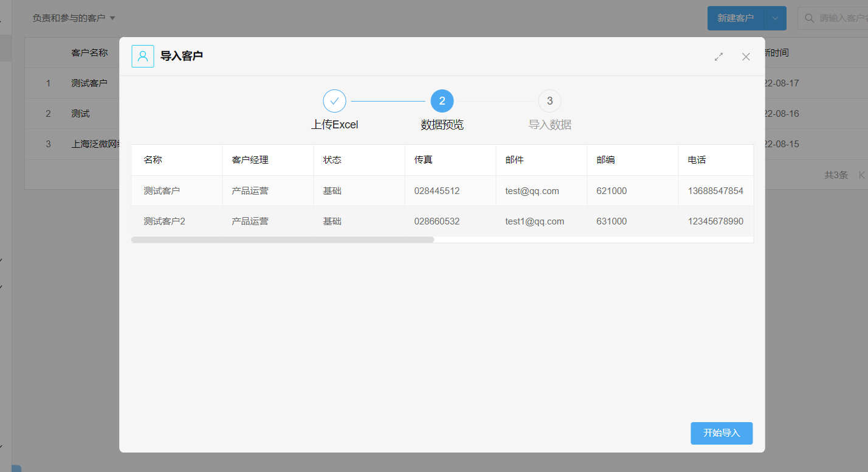The height and width of the screenshot is (472, 868).
Task: Select step 2 circle 数据预览
Action: [x=442, y=101]
